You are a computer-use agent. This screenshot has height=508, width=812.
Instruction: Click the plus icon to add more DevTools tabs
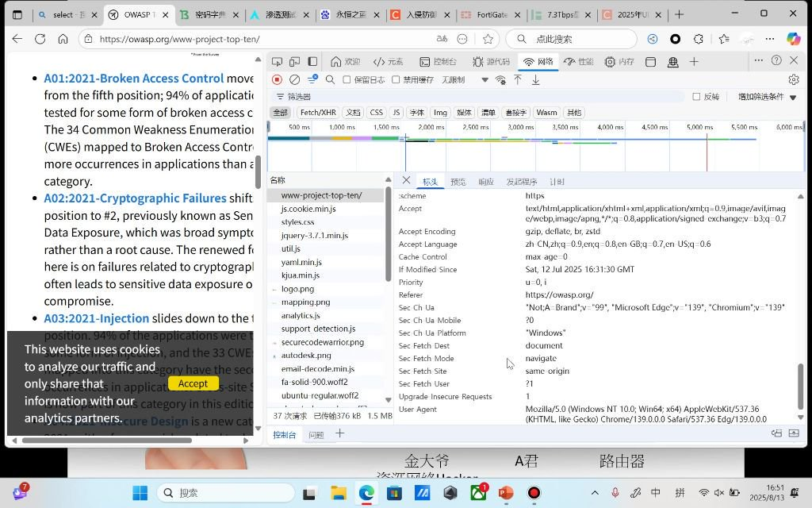(694, 62)
